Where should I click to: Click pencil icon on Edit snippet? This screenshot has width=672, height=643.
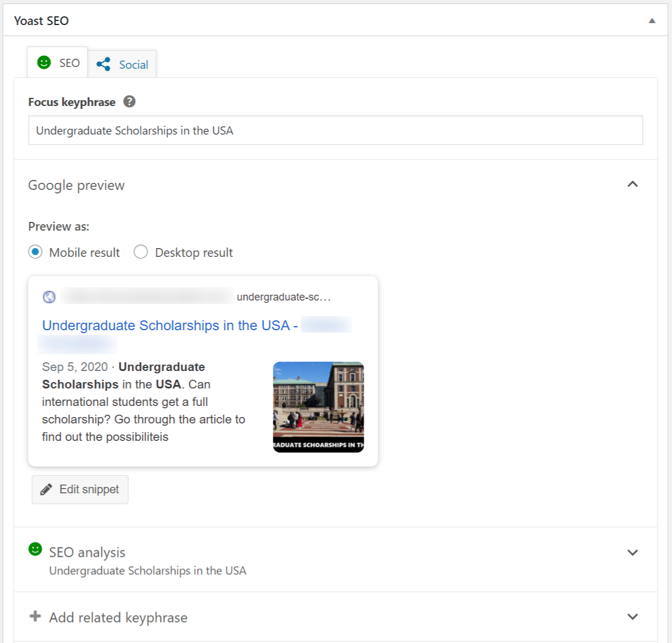pos(46,489)
